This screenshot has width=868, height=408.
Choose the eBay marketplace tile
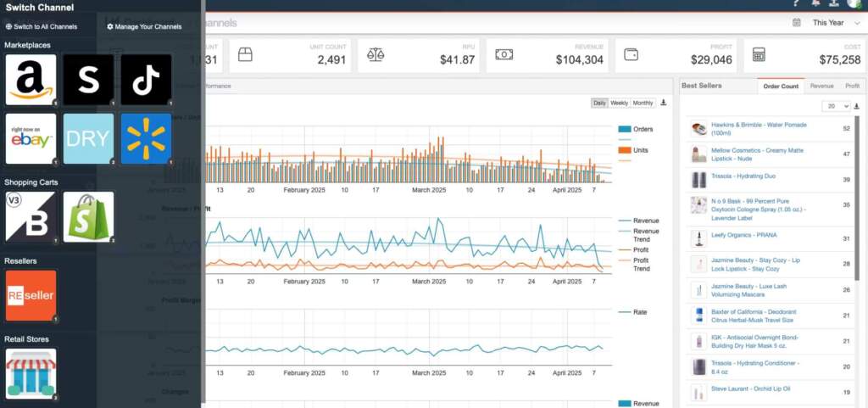pyautogui.click(x=31, y=138)
